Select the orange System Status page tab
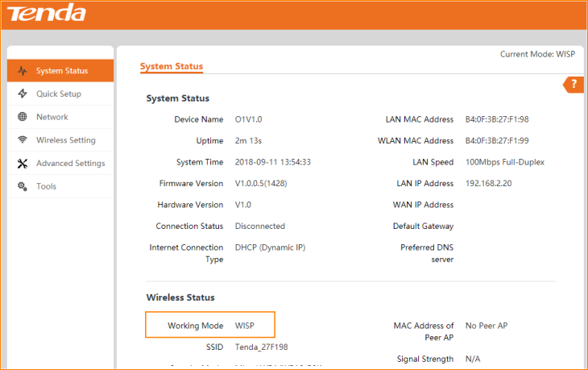The width and height of the screenshot is (588, 370). tap(172, 66)
